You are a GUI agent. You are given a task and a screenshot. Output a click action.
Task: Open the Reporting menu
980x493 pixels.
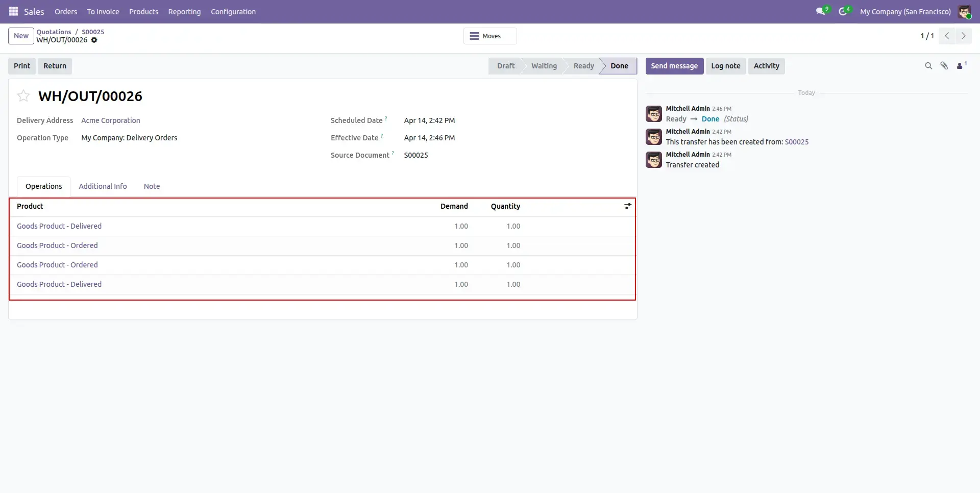click(x=184, y=12)
